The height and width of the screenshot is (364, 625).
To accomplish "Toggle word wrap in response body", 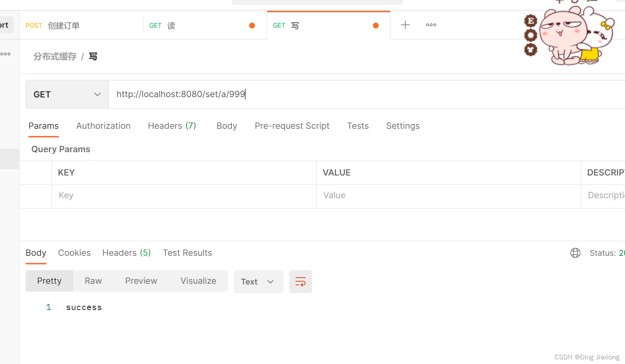I will point(301,282).
